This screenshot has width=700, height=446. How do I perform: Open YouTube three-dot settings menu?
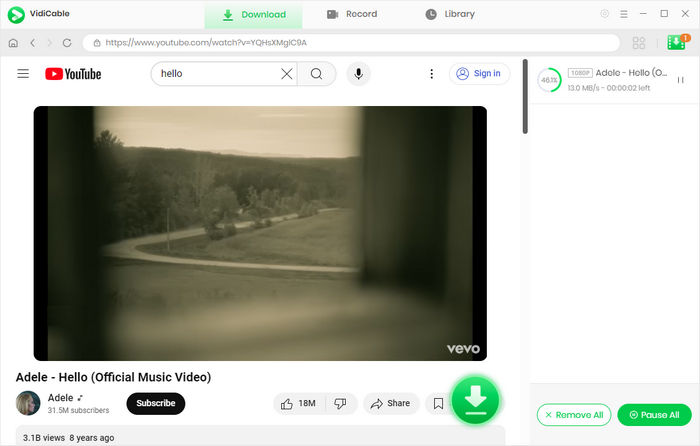click(x=431, y=74)
